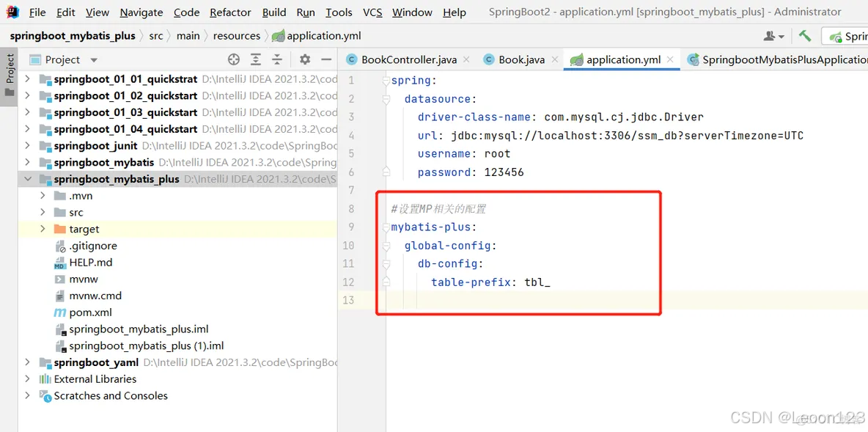Screen dimensions: 868x432
Task: Open the File menu
Action: 37,12
